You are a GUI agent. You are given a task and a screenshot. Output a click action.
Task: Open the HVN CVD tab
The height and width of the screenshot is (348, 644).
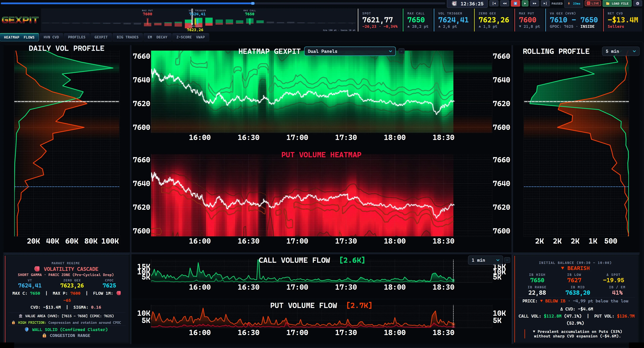(x=51, y=37)
